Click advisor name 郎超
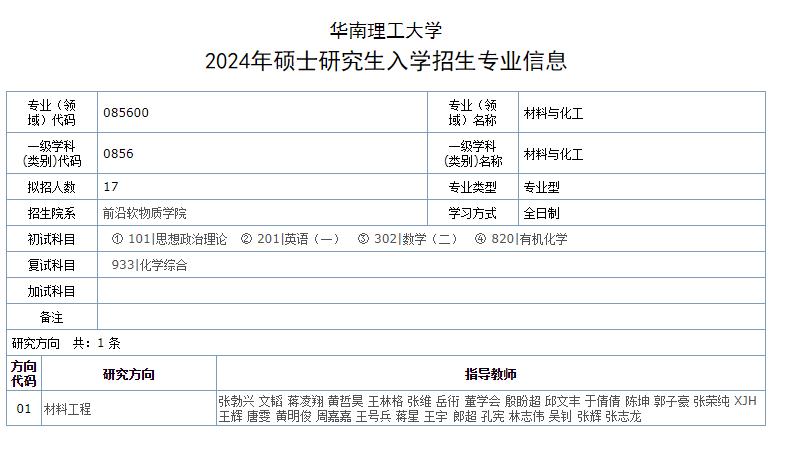The height and width of the screenshot is (451, 791). [x=465, y=416]
